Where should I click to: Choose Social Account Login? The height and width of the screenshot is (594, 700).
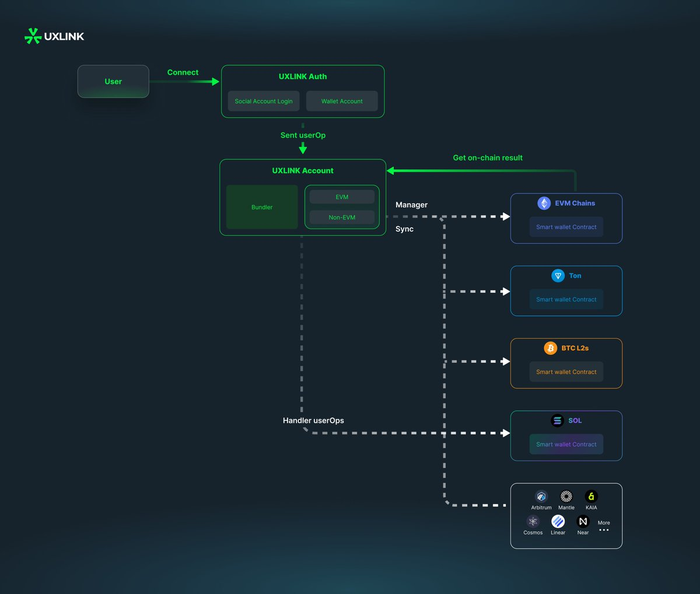click(264, 101)
